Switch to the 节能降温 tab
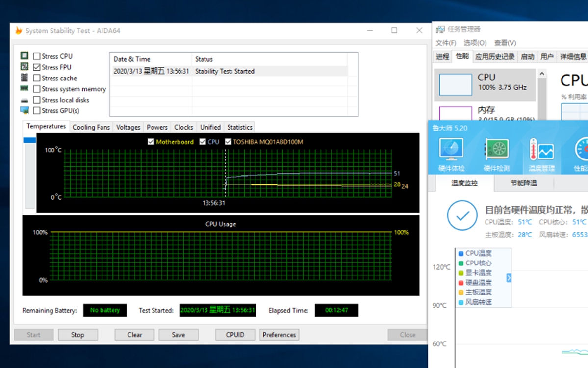588x368 pixels. click(x=523, y=183)
